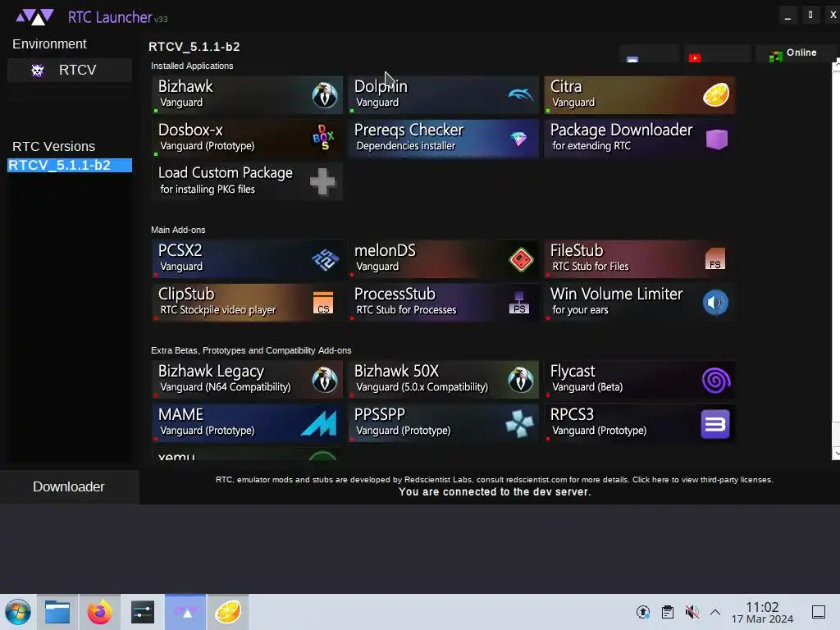Click the Dolphin emulator dolphin icon
This screenshot has height=630, width=840.
(x=520, y=95)
